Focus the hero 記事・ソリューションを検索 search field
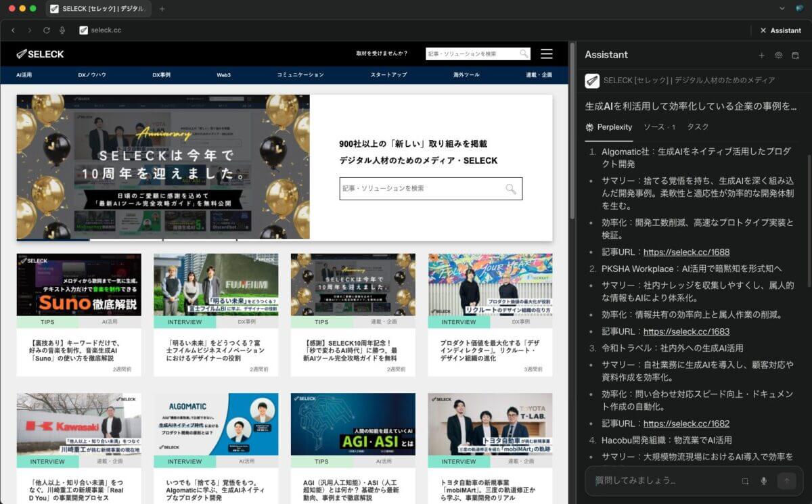Screen dimensions: 812x504 coord(431,189)
